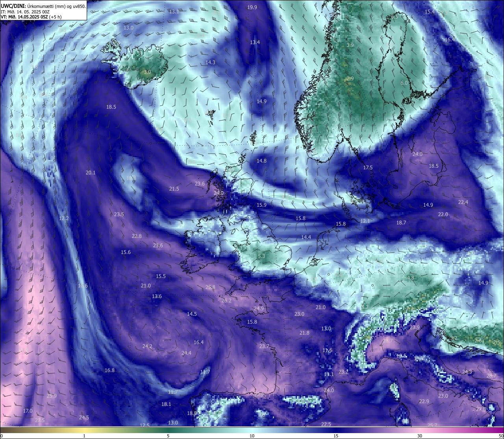This screenshot has height=439, width=504.
Task: Click the 4.8 value over Poland
Action: tap(411, 278)
